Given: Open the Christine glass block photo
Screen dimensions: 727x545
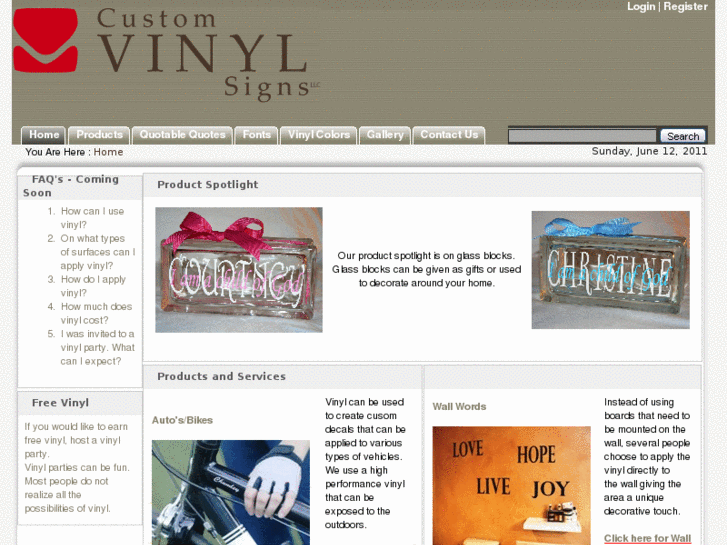Looking at the screenshot, I should point(611,270).
